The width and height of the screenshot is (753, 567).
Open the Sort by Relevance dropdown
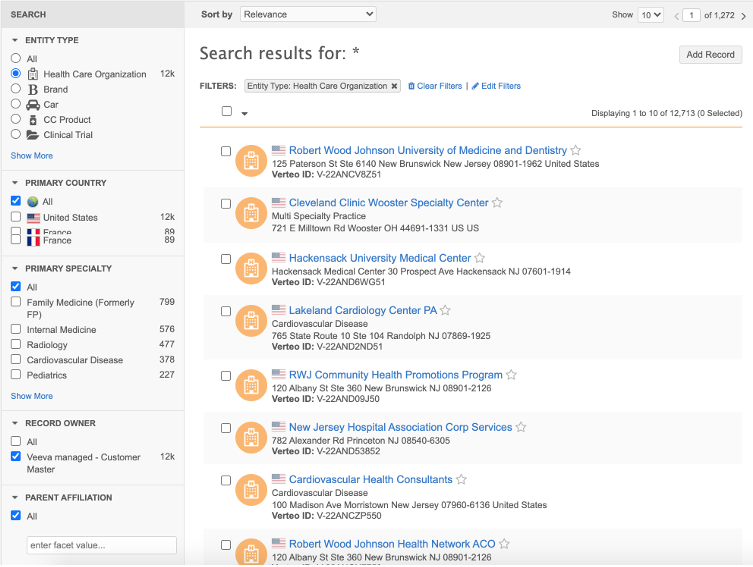click(308, 14)
